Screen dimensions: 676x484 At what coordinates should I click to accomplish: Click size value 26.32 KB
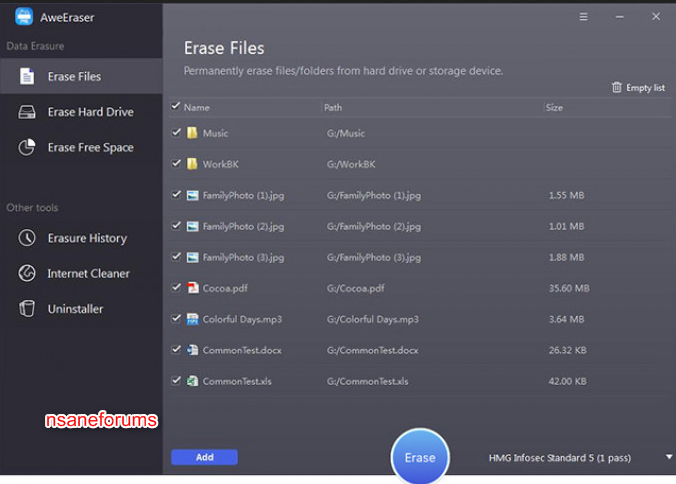567,350
